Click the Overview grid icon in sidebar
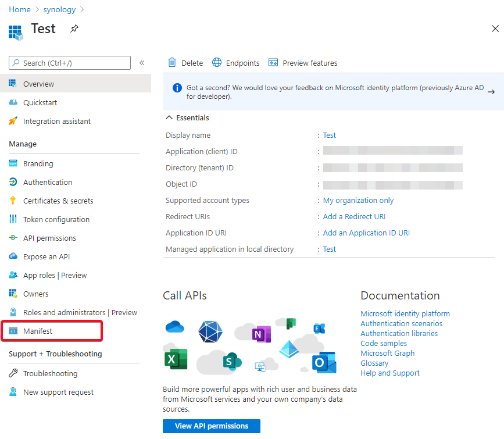 pyautogui.click(x=13, y=83)
